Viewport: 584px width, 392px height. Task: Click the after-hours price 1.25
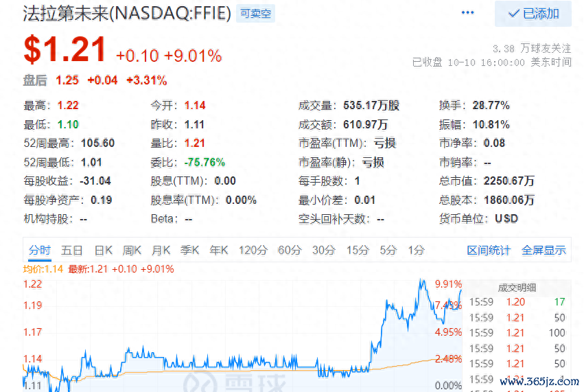pos(67,80)
